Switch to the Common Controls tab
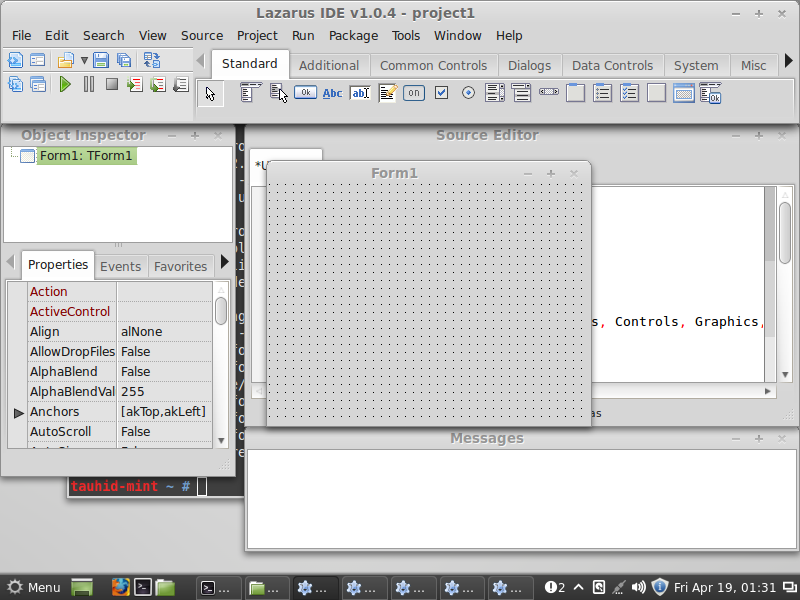The height and width of the screenshot is (600, 800). [434, 66]
